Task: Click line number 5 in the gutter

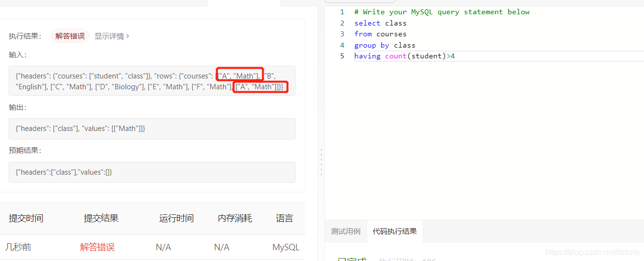Action: [x=343, y=56]
